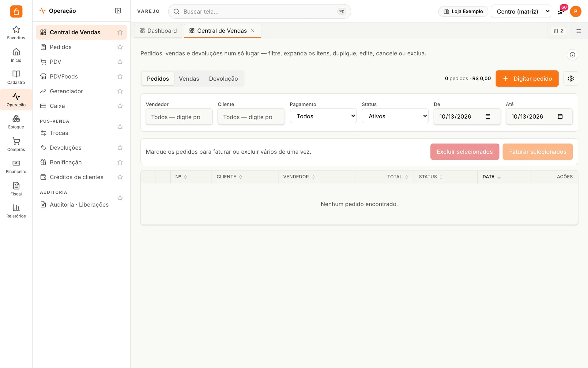Open the Centro (matriz) store selector
Image resolution: width=588 pixels, height=368 pixels.
click(521, 11)
